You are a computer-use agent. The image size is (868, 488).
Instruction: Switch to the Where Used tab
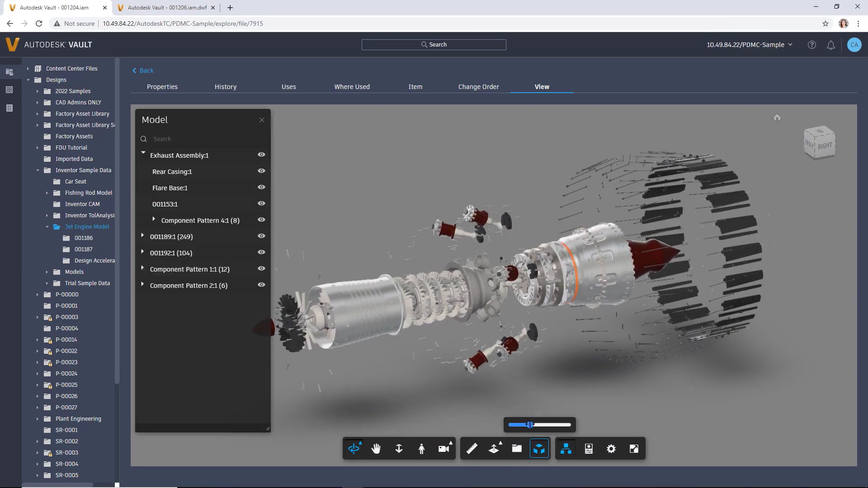point(352,87)
